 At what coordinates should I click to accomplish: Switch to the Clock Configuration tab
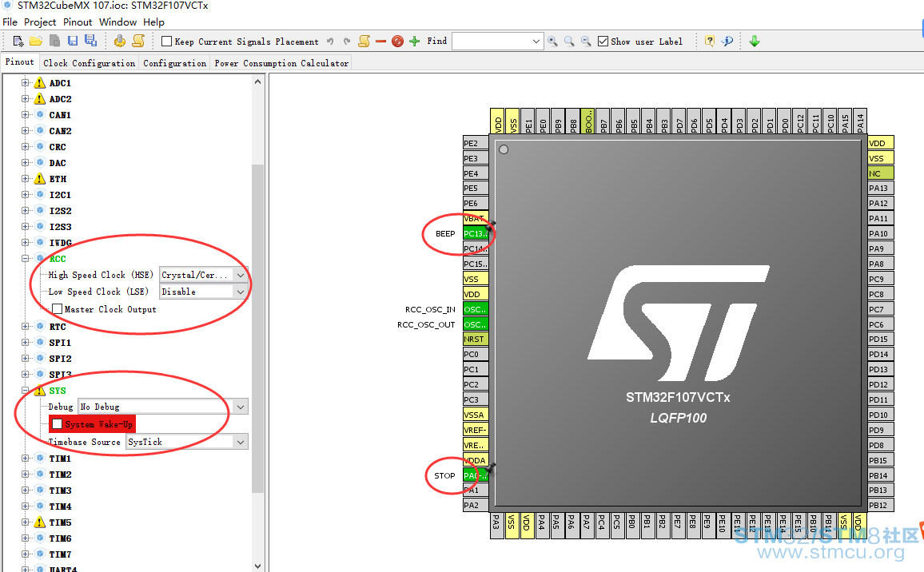pos(89,63)
